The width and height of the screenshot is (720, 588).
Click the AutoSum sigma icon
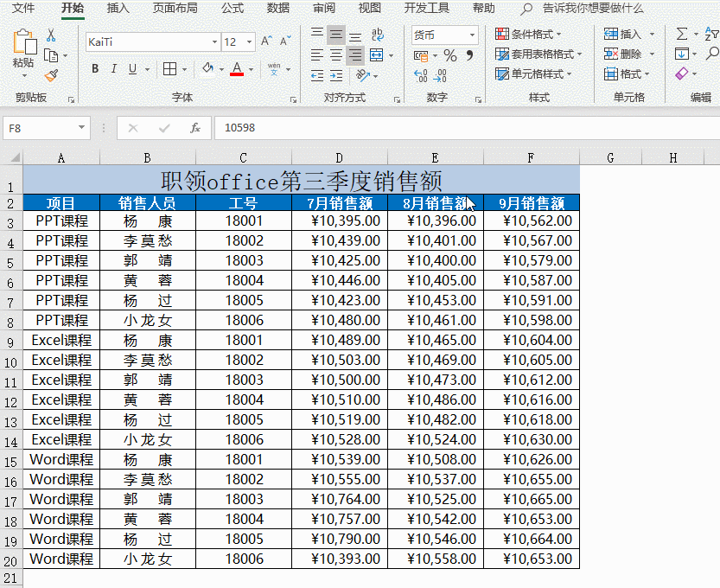coord(682,34)
